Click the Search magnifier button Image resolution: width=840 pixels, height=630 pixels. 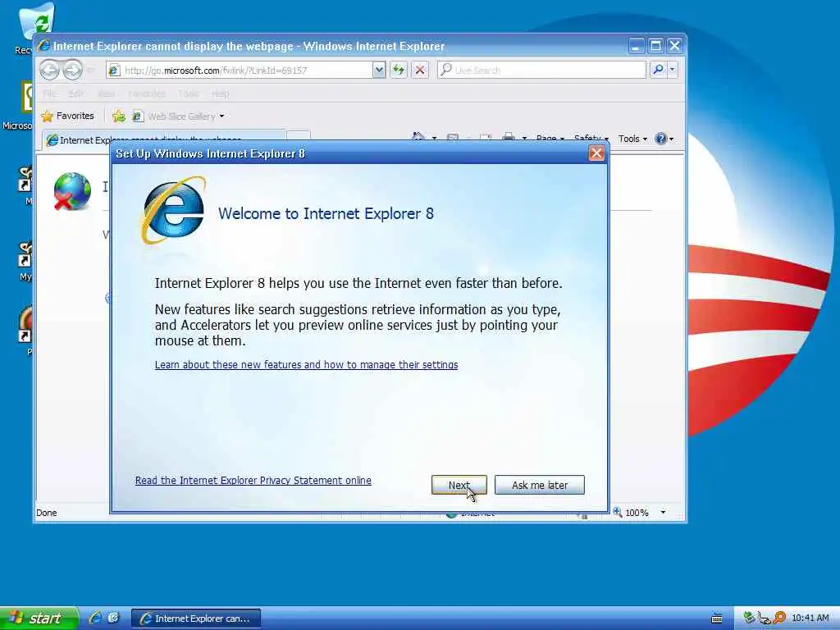coord(659,70)
